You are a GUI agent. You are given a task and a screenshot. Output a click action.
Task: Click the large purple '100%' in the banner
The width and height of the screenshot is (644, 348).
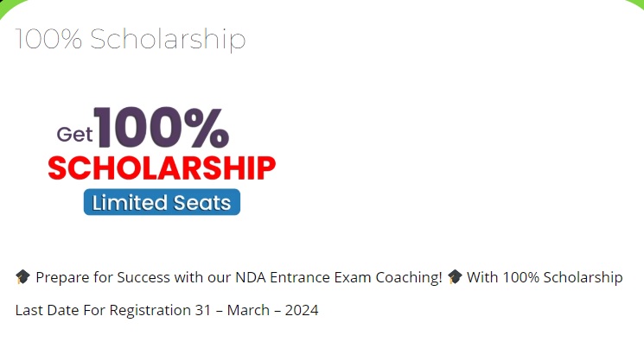tap(162, 127)
